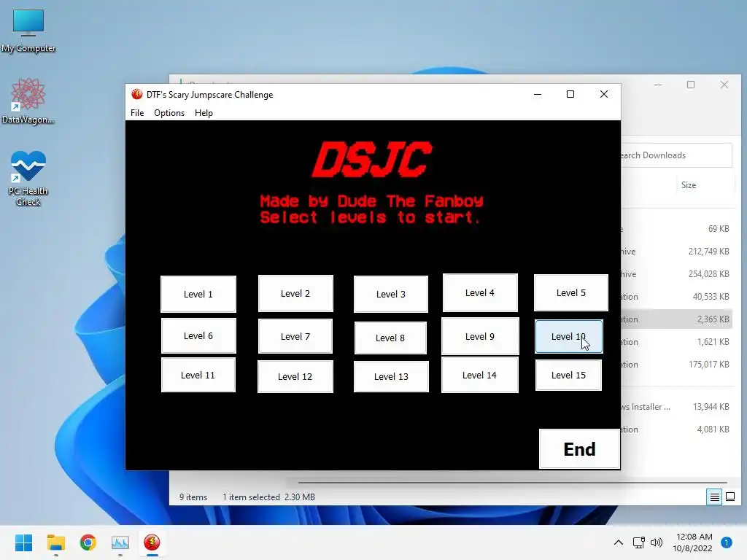Viewport: 747px width, 560px height.
Task: Click the DSJC game taskbar icon
Action: (x=152, y=542)
